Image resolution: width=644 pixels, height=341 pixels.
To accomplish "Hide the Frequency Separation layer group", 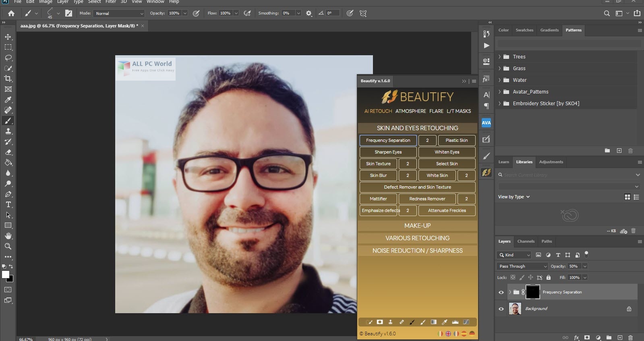I will [x=501, y=292].
